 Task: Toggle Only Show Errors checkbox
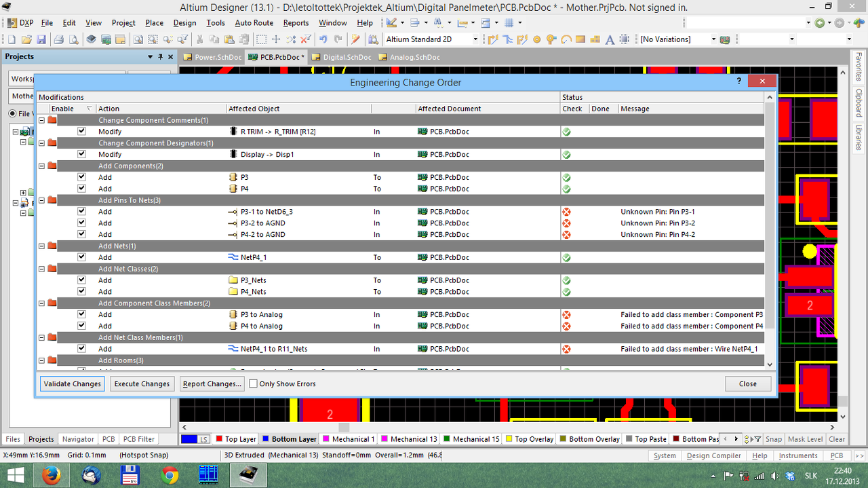tap(253, 383)
